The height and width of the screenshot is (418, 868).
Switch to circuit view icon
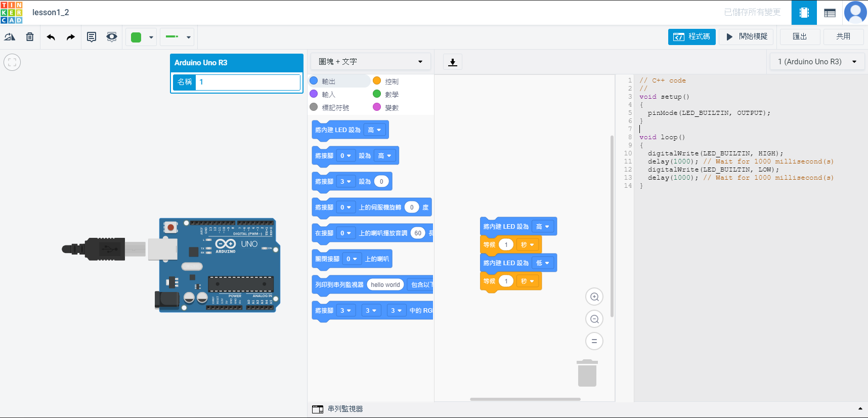[804, 13]
